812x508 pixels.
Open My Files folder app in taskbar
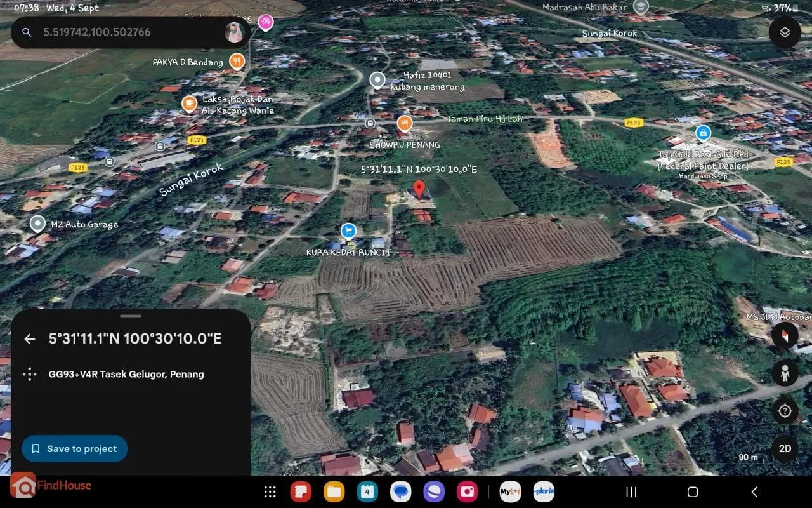[x=334, y=491]
